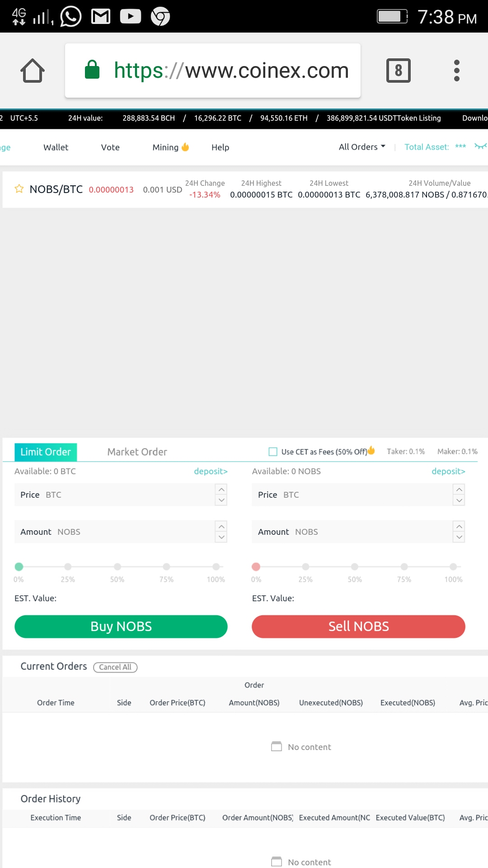Tap the Gmail notification icon
This screenshot has height=868, width=488.
pos(101,17)
